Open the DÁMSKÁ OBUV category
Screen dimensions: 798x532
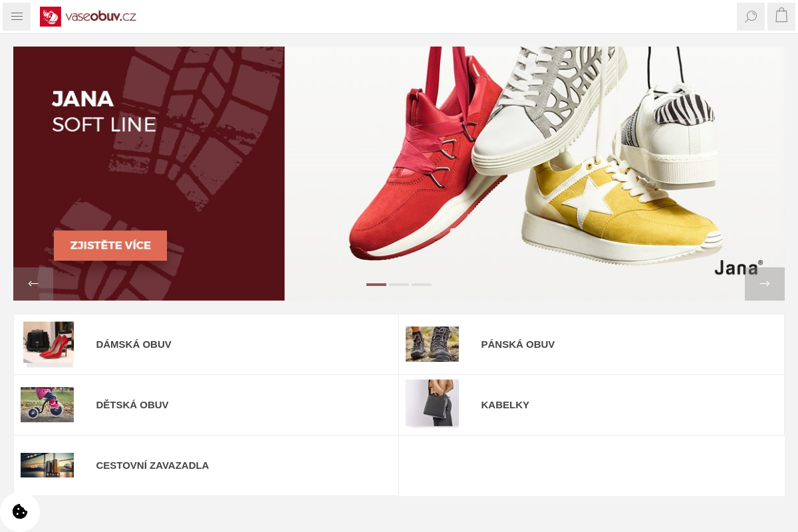tap(206, 344)
